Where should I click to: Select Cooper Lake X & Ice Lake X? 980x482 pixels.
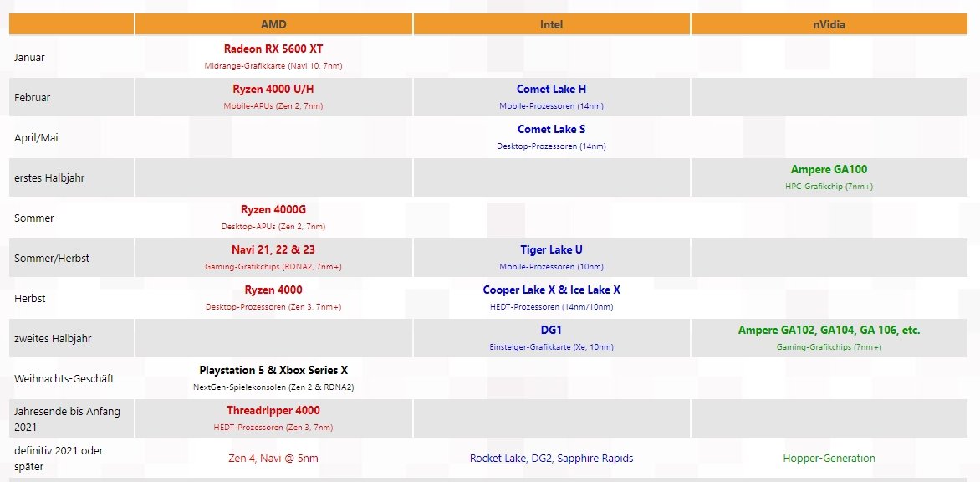tap(551, 290)
